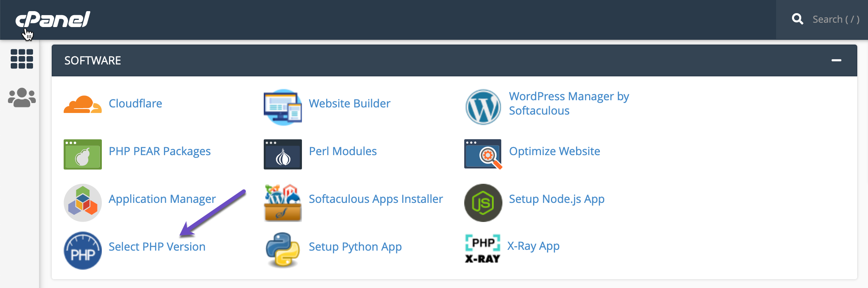
Task: Click the Perl Modules onion icon
Action: 282,154
